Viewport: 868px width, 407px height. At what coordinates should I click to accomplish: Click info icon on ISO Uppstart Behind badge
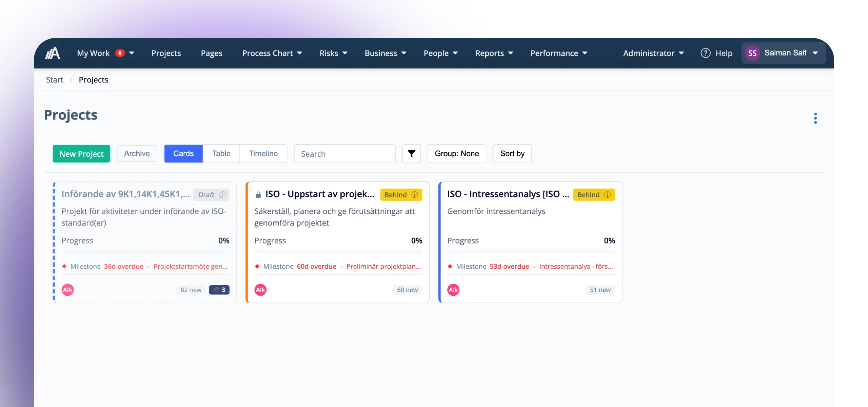415,195
